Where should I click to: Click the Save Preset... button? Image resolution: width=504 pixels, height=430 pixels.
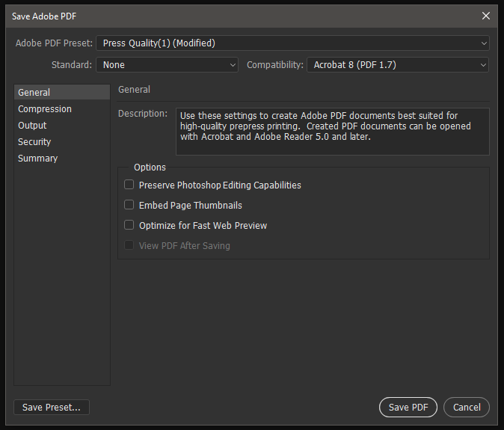[x=52, y=407]
